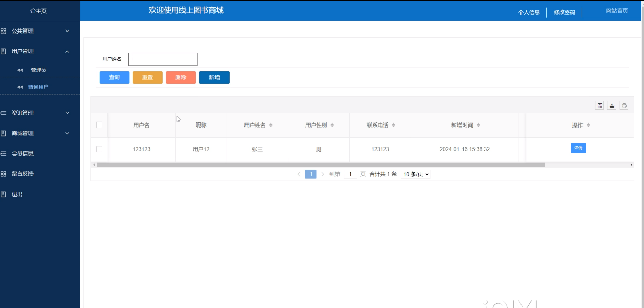Collapse the 用户管理 menu chevron
Screen dimensions: 644x308
click(67, 51)
